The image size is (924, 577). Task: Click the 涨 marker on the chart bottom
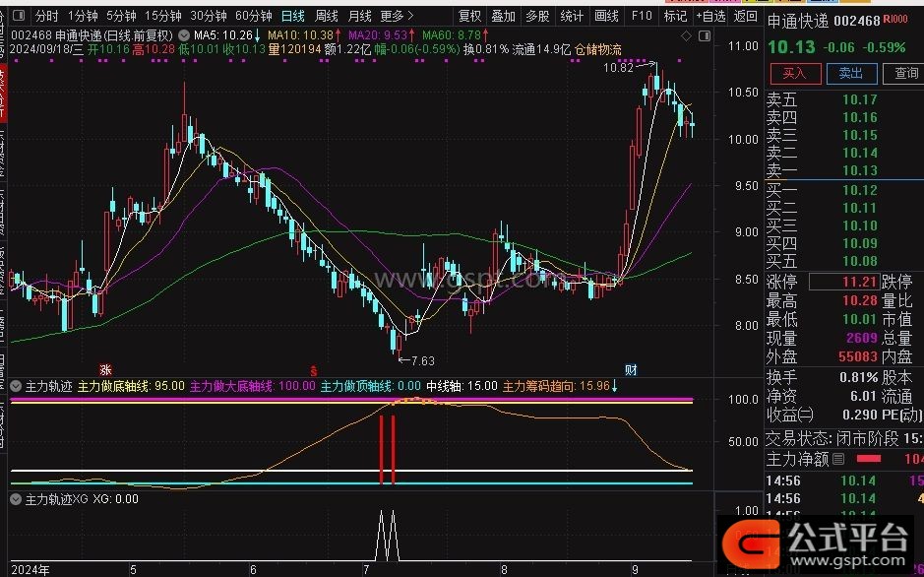pos(105,369)
